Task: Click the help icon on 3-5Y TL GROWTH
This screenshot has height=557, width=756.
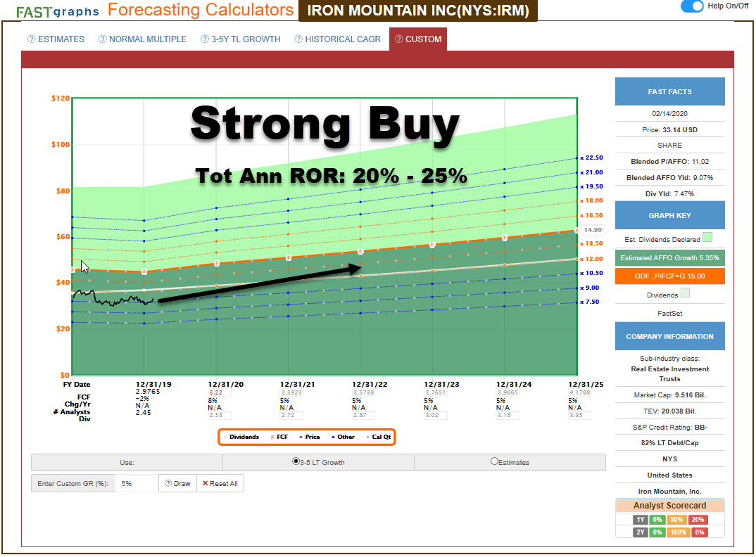Action: (x=203, y=39)
